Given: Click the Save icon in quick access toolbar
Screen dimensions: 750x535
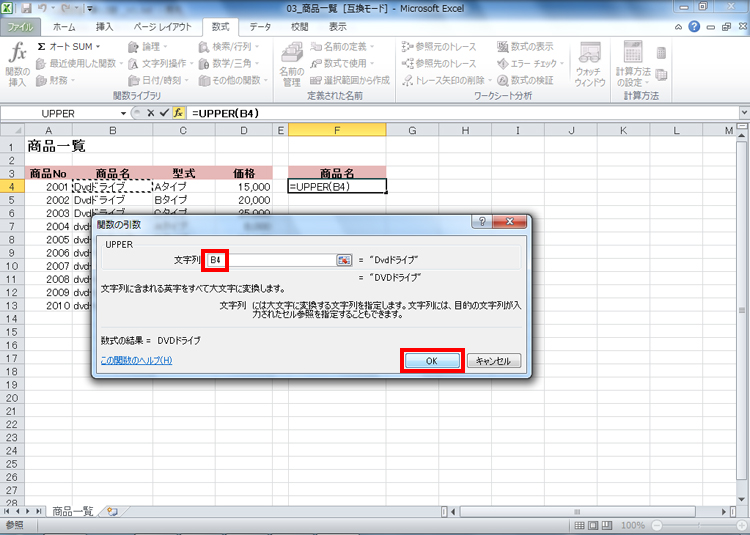Looking at the screenshot, I should pos(26,8).
